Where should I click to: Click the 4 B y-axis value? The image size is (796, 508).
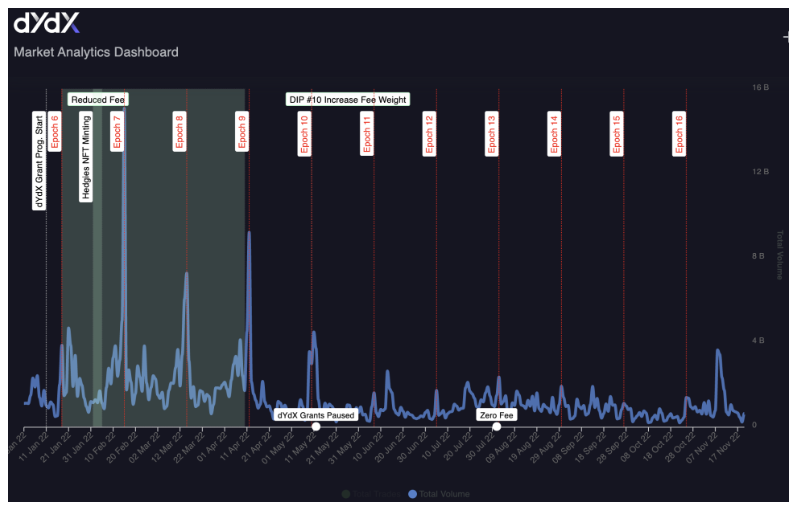click(758, 340)
